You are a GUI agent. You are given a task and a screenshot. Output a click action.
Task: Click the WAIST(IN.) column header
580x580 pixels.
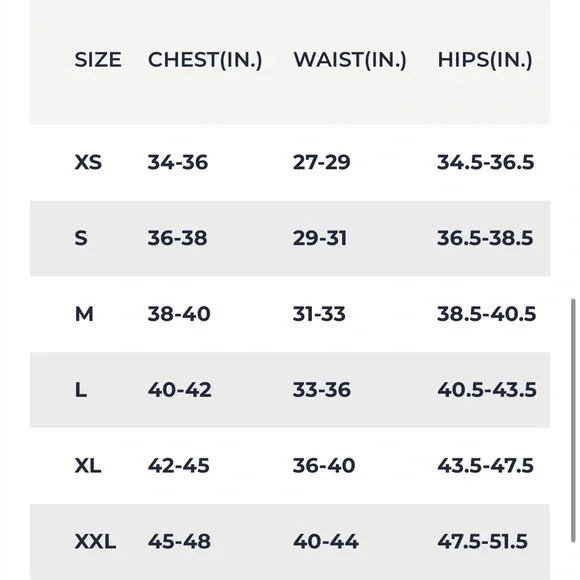coord(350,60)
